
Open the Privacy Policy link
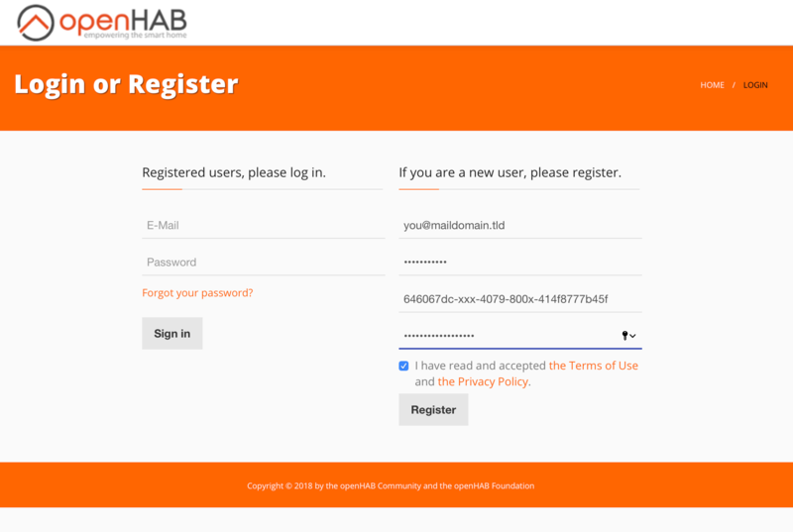(484, 381)
